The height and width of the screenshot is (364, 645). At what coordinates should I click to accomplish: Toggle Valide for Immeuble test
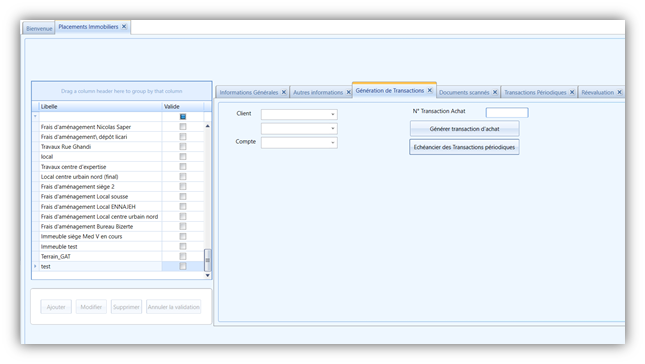[183, 246]
